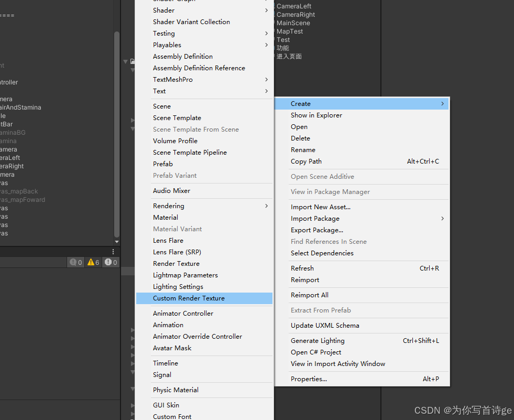Choose View in Import Activity Window
The height and width of the screenshot is (420, 514).
(362, 364)
